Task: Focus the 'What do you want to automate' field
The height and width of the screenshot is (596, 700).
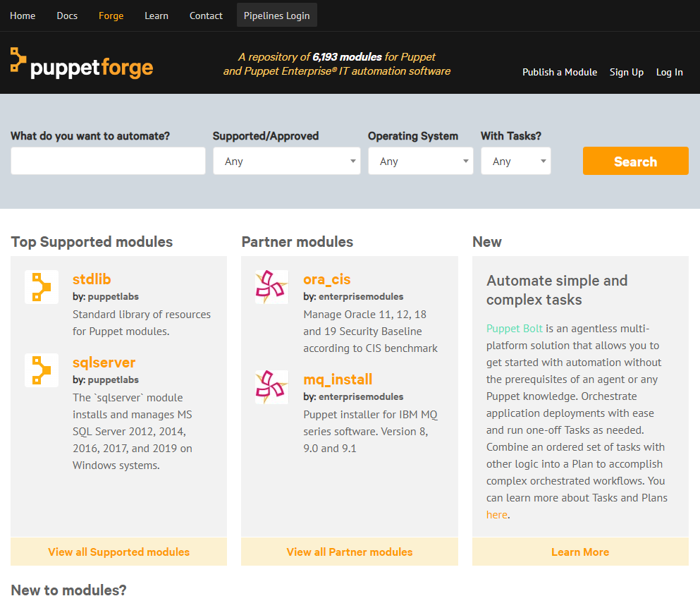Action: (108, 161)
